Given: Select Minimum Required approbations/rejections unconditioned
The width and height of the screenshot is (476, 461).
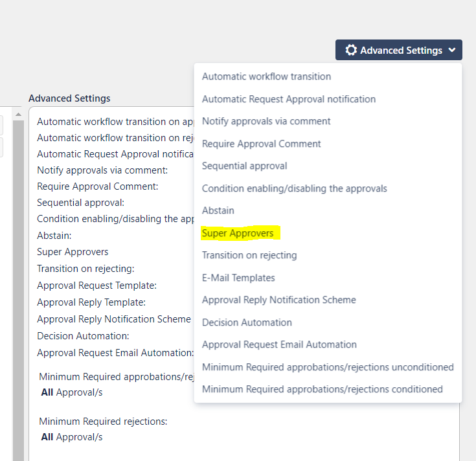Looking at the screenshot, I should coord(328,367).
